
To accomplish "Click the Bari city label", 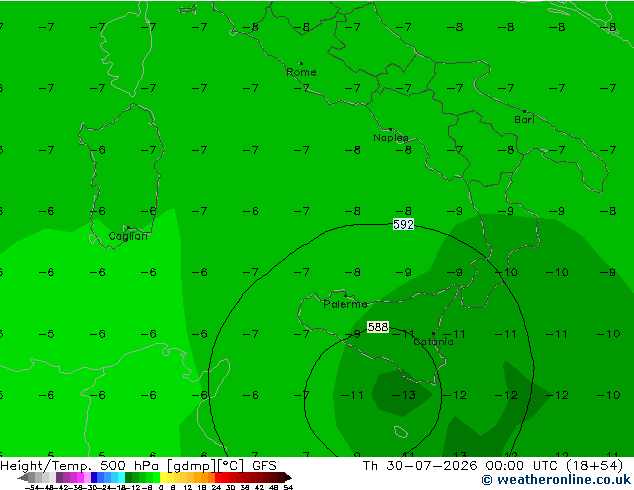I will (x=524, y=120).
